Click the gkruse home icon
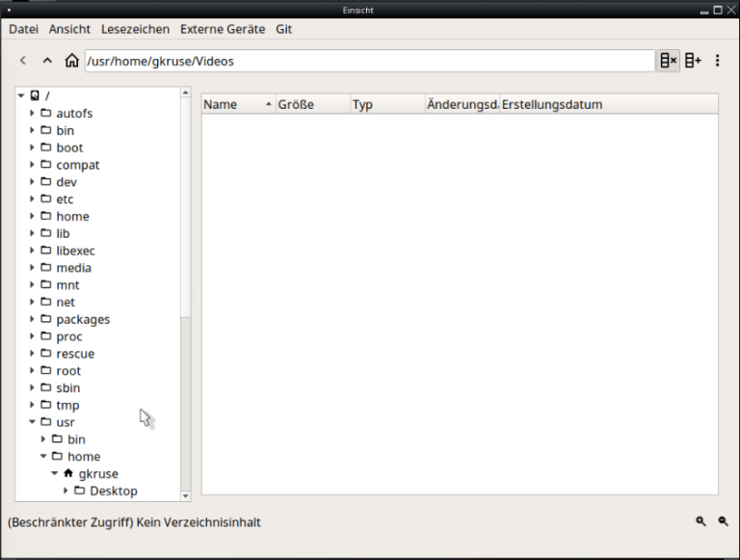Screen dimensions: 740x560 click(68, 473)
